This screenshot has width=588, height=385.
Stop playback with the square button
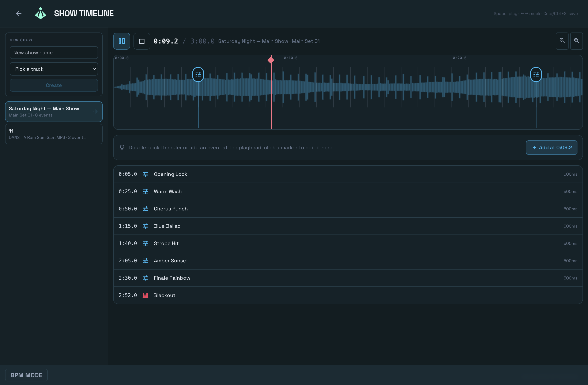pyautogui.click(x=142, y=41)
